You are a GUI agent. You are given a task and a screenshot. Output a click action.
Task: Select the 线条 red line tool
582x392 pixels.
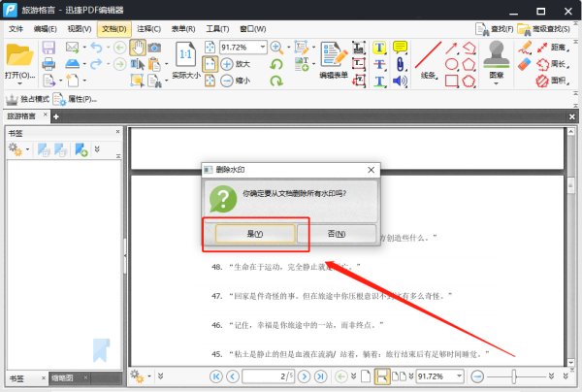tap(428, 55)
